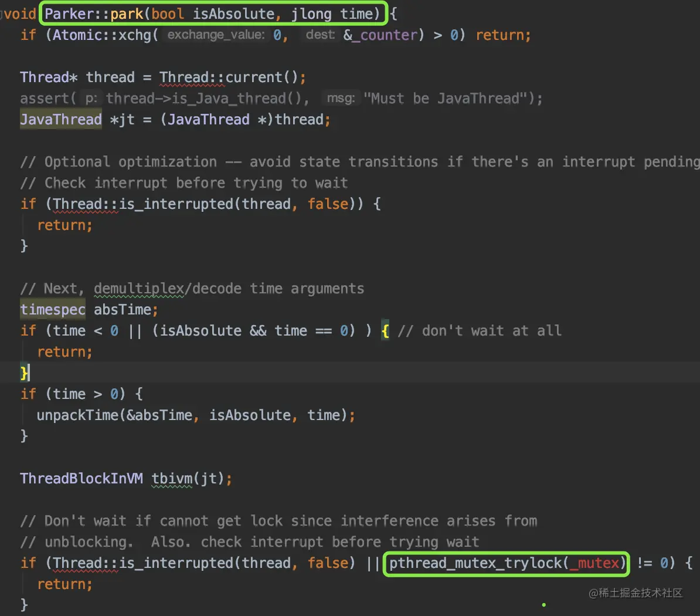Screen dimensions: 700x616
Task: Click the &absTime argument in unpackTime
Action: click(159, 415)
